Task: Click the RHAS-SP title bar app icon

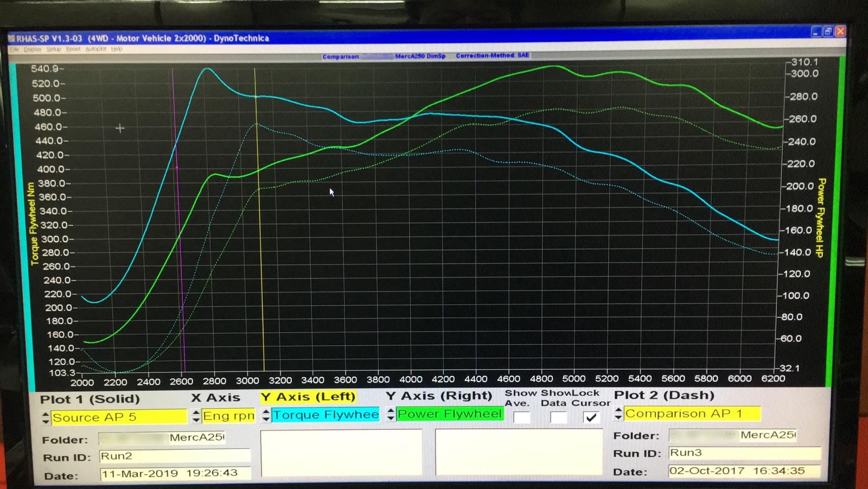Action: coord(11,39)
